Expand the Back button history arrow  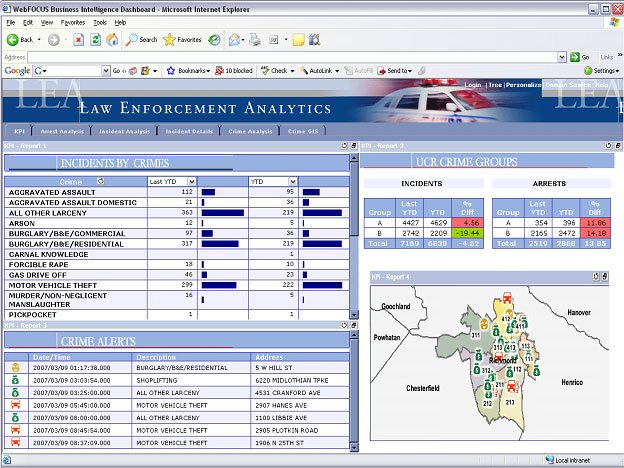coord(39,39)
